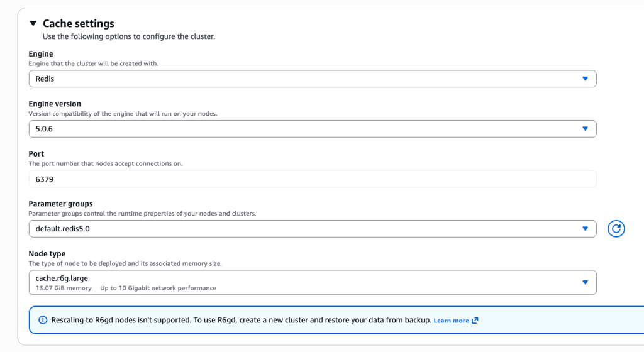This screenshot has height=352, width=644.
Task: Click the '13.07 GiB memory' text
Action: pyautogui.click(x=64, y=288)
